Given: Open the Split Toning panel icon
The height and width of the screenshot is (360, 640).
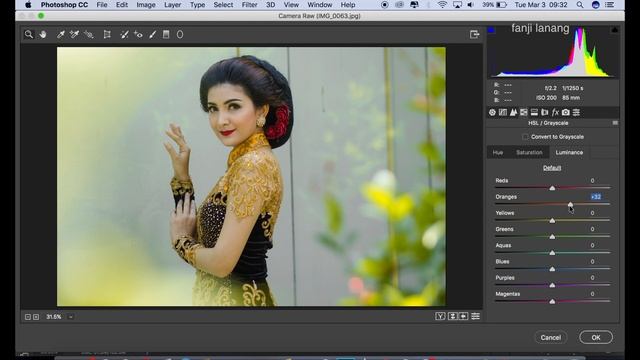Looking at the screenshot, I should tap(534, 112).
